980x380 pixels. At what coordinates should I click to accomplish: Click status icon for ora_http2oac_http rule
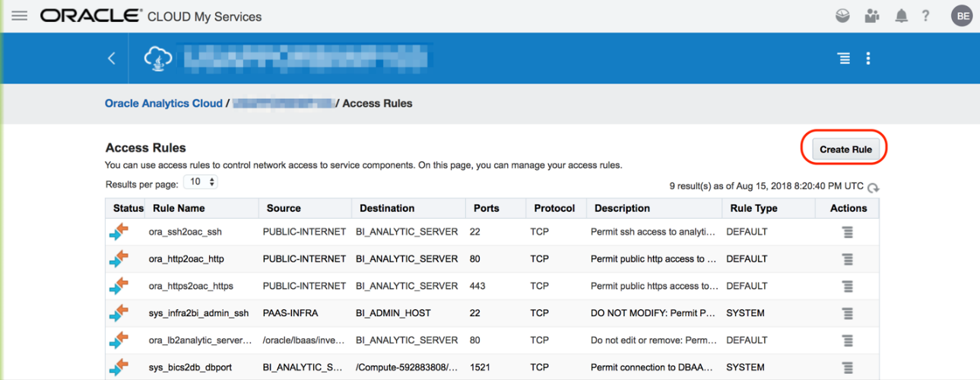pyautogui.click(x=119, y=259)
